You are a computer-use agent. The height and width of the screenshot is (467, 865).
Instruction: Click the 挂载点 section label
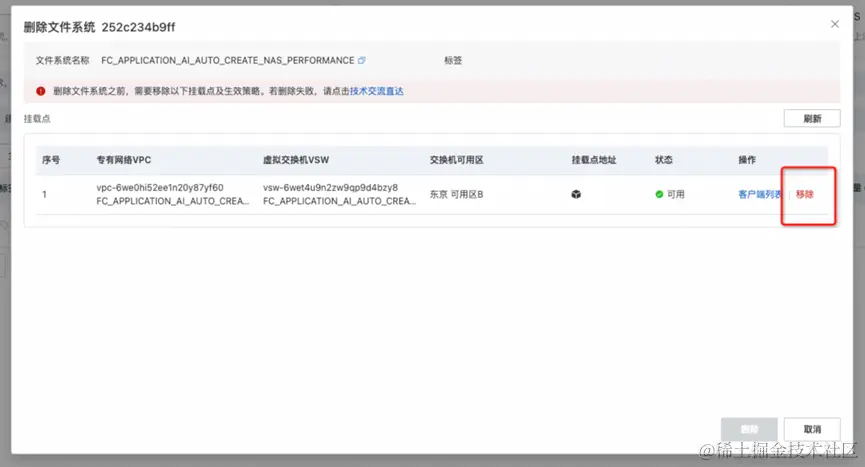point(37,119)
